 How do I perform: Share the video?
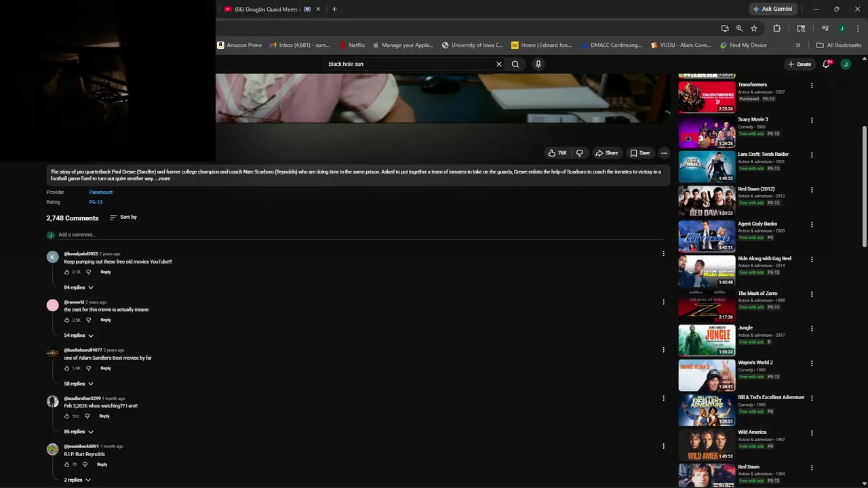606,153
